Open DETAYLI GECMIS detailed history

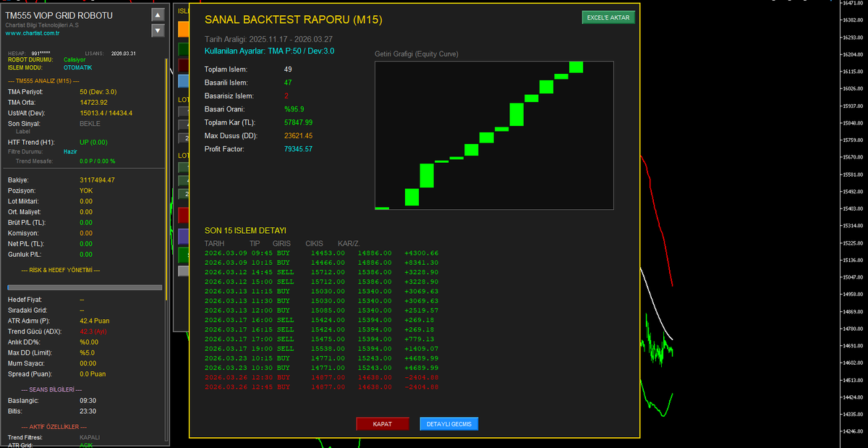coord(449,424)
